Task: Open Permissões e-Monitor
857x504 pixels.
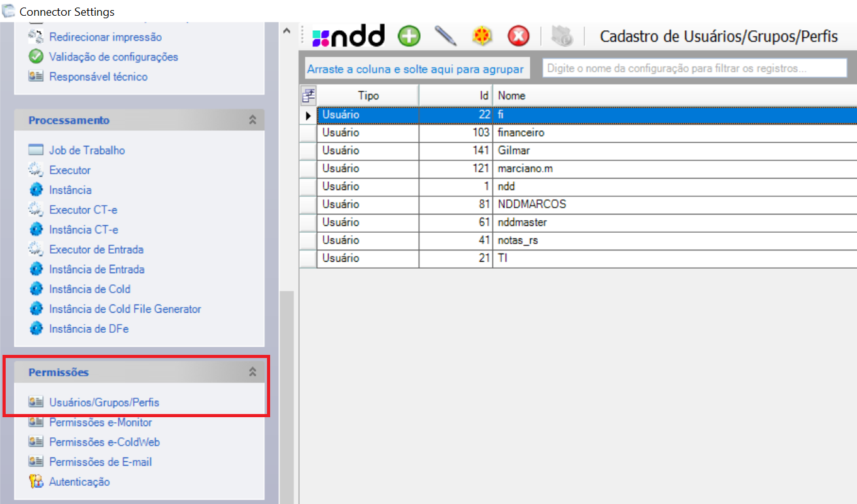Action: coord(101,422)
